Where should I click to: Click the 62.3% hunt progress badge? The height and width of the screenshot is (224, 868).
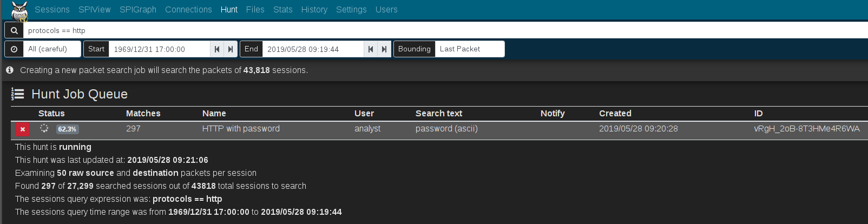coord(68,129)
